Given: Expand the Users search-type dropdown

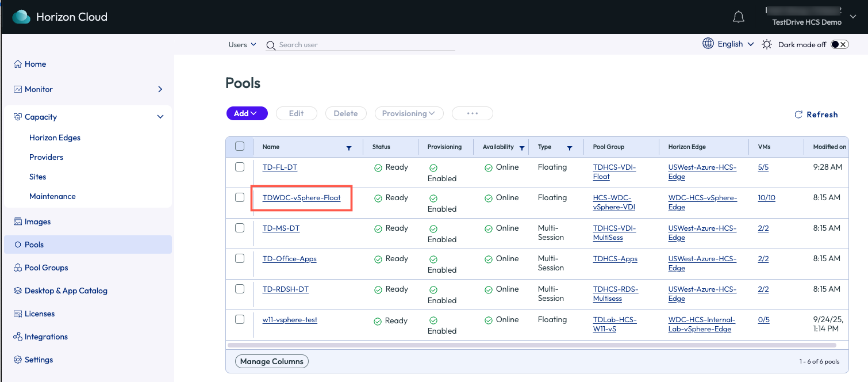Looking at the screenshot, I should point(242,45).
